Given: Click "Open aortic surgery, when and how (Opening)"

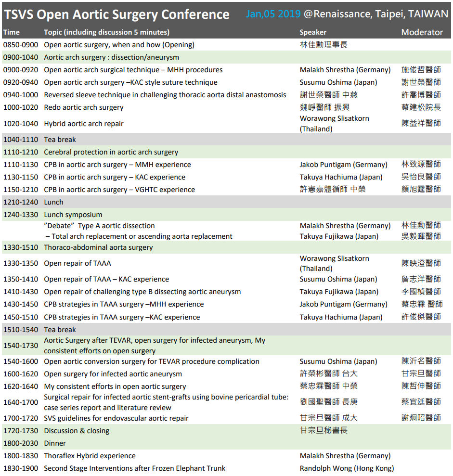Looking at the screenshot, I should [x=119, y=45].
